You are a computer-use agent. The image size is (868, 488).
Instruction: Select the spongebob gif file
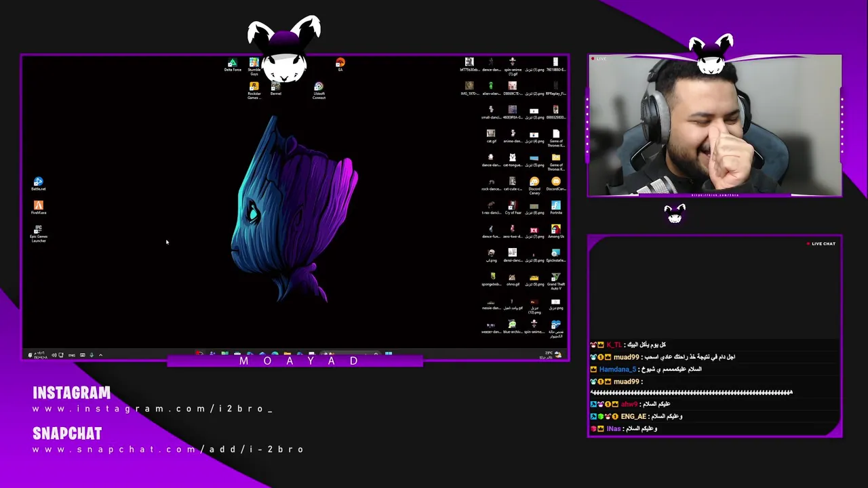point(491,279)
